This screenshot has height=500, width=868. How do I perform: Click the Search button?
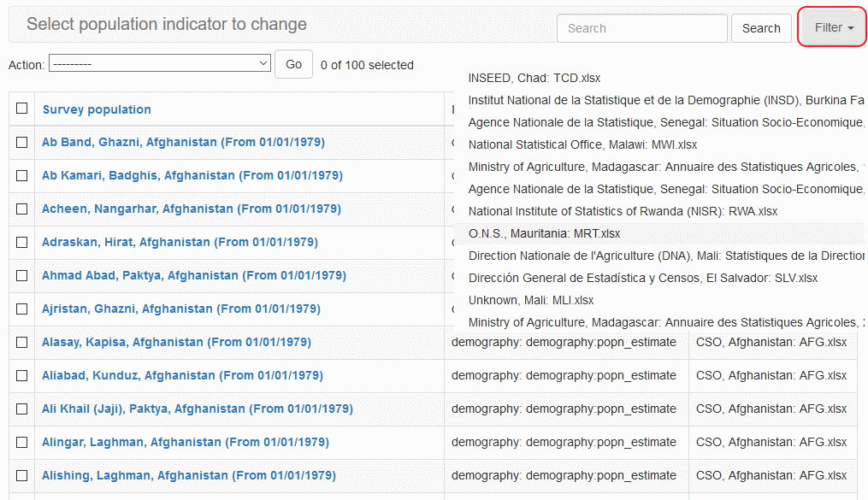point(760,28)
